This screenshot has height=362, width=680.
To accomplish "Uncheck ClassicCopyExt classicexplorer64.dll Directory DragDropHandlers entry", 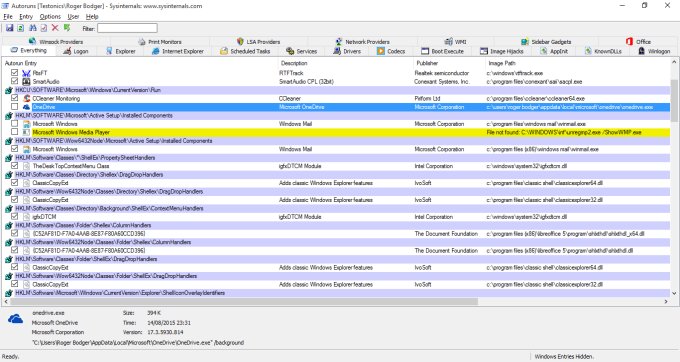I will tap(14, 183).
